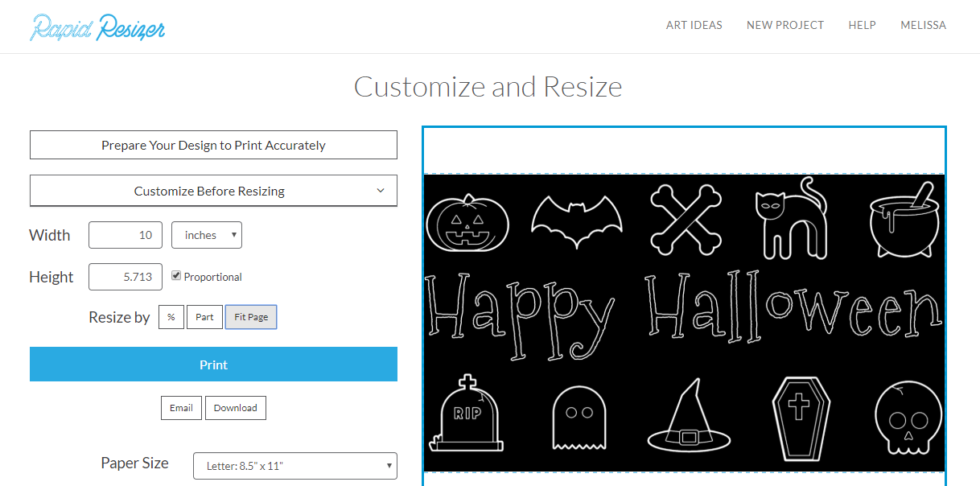Click Prepare Your Design to Print Accurately
The height and width of the screenshot is (486, 980).
click(213, 145)
